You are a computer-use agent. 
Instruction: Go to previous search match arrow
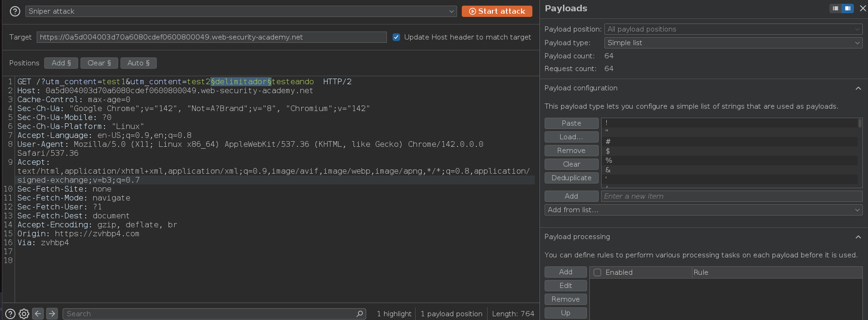38,313
